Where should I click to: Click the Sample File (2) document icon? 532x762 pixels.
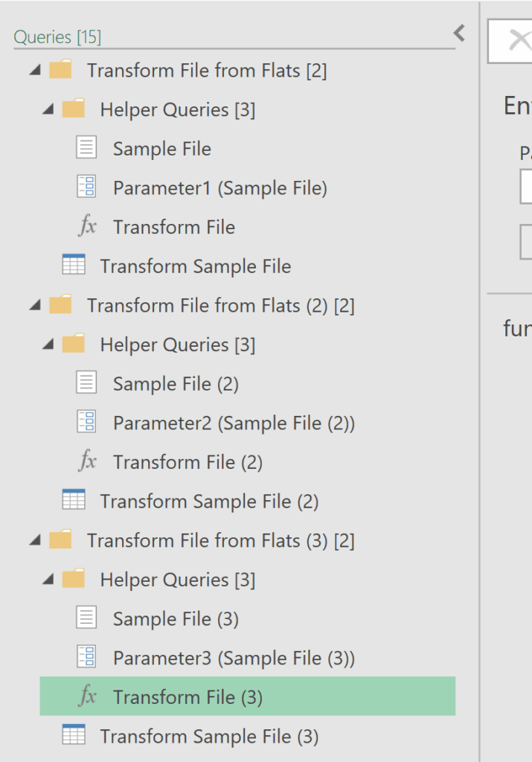tap(87, 382)
